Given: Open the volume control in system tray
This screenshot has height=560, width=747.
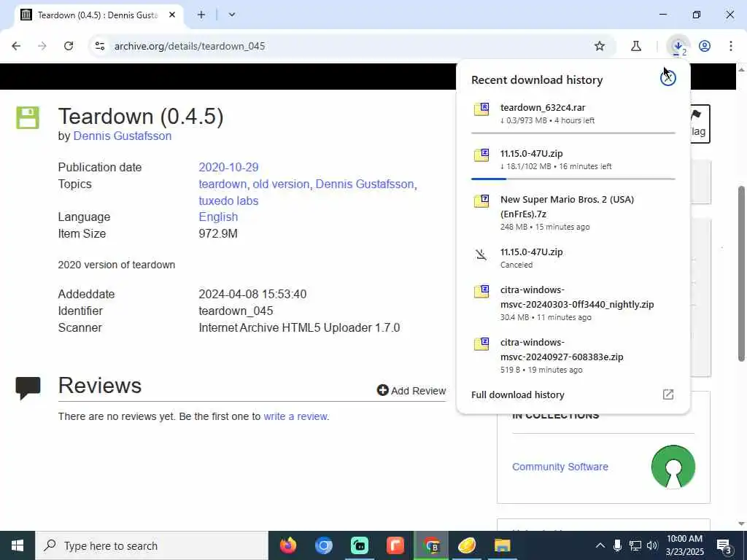Looking at the screenshot, I should pos(652,545).
